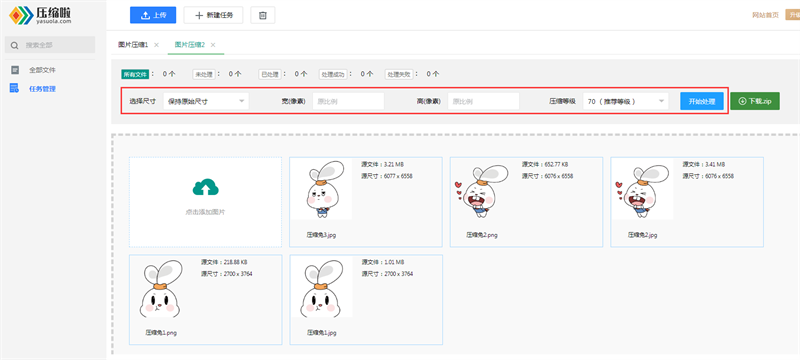Switch to the 图片压缩2 tab
The height and width of the screenshot is (360, 800).
pos(189,45)
